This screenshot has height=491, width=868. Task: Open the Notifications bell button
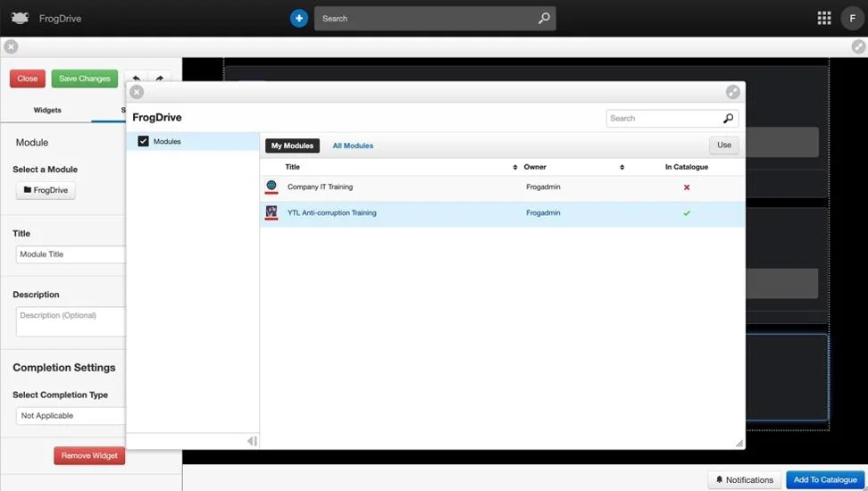(744, 480)
